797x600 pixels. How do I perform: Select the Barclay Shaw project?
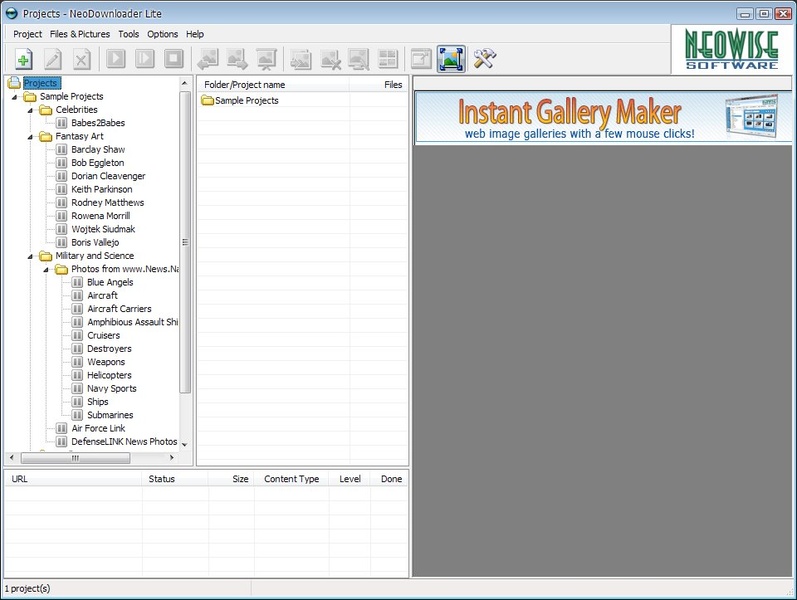click(98, 149)
